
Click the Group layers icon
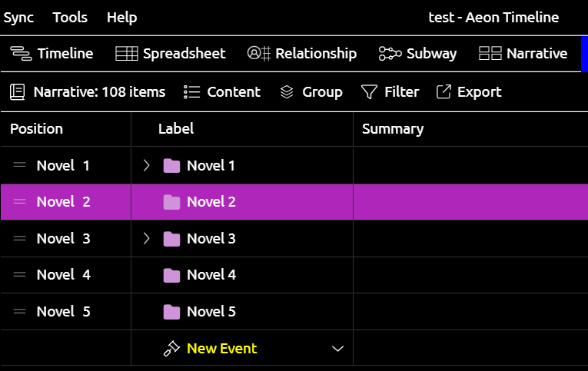(287, 92)
